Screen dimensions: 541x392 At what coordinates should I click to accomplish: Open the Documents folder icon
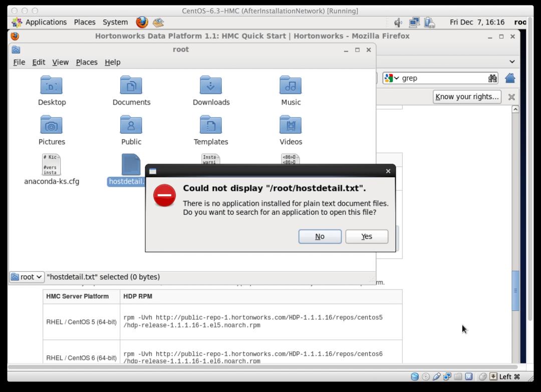pyautogui.click(x=131, y=86)
